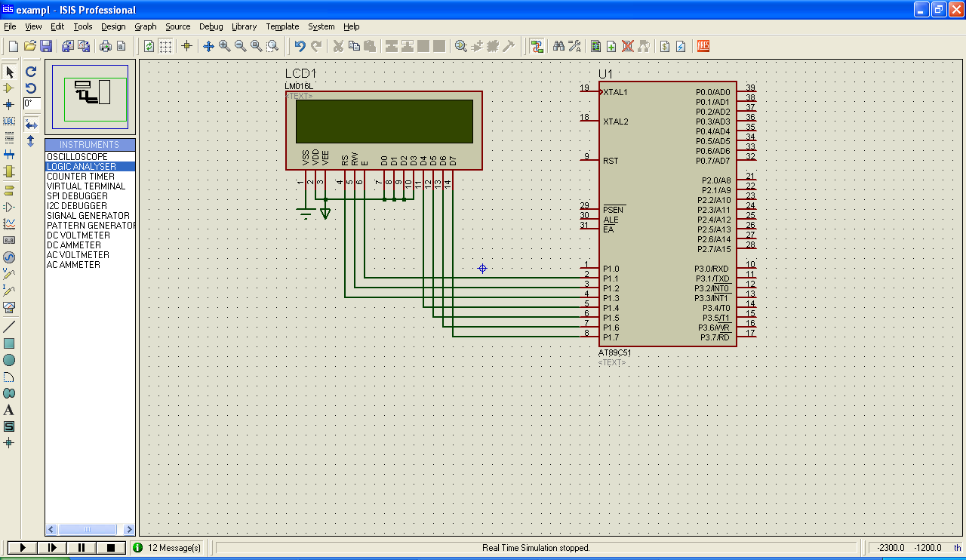Image resolution: width=966 pixels, height=560 pixels.
Task: Open the Template menu
Action: click(282, 26)
